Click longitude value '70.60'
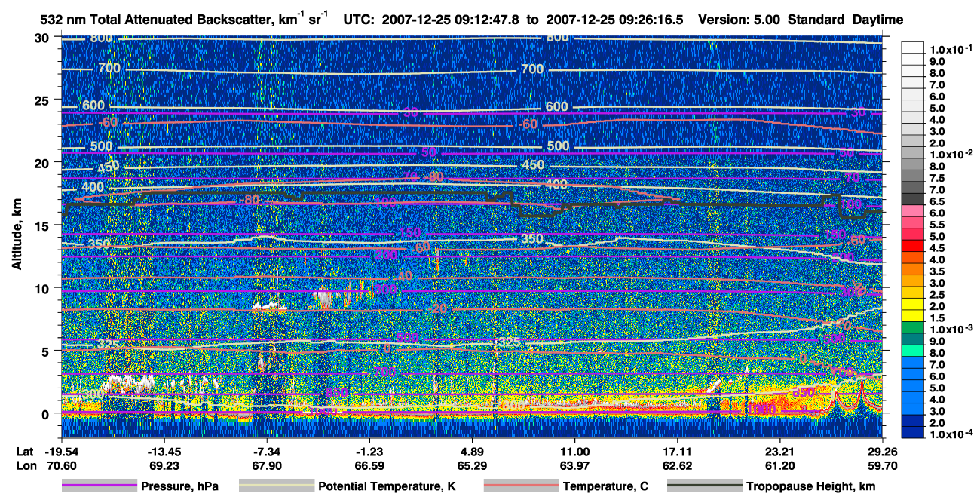 point(61,465)
